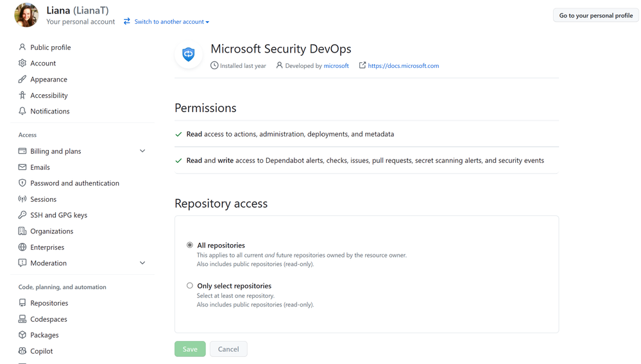
Task: Click the Repositories repo icon
Action: (x=22, y=302)
